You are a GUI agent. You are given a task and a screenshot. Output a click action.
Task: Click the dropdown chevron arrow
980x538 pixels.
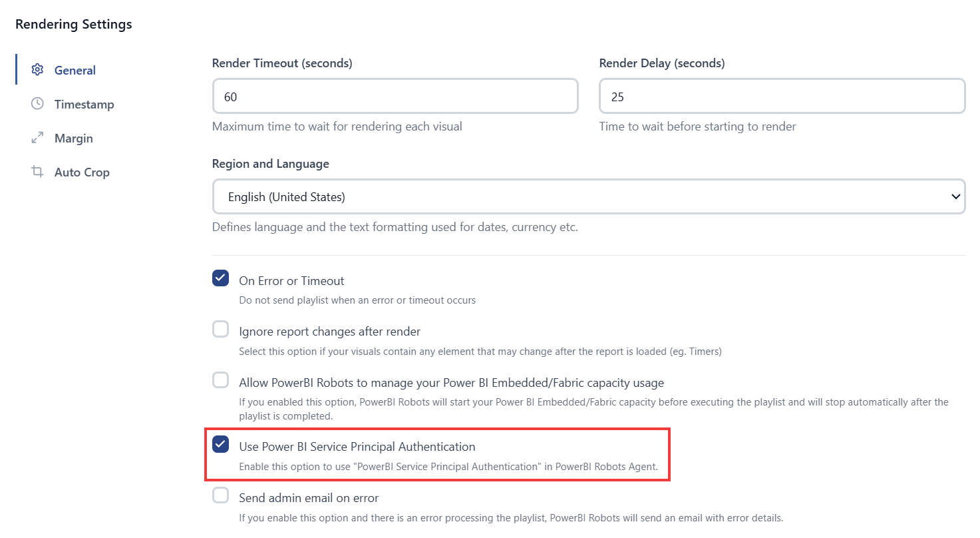pyautogui.click(x=956, y=196)
